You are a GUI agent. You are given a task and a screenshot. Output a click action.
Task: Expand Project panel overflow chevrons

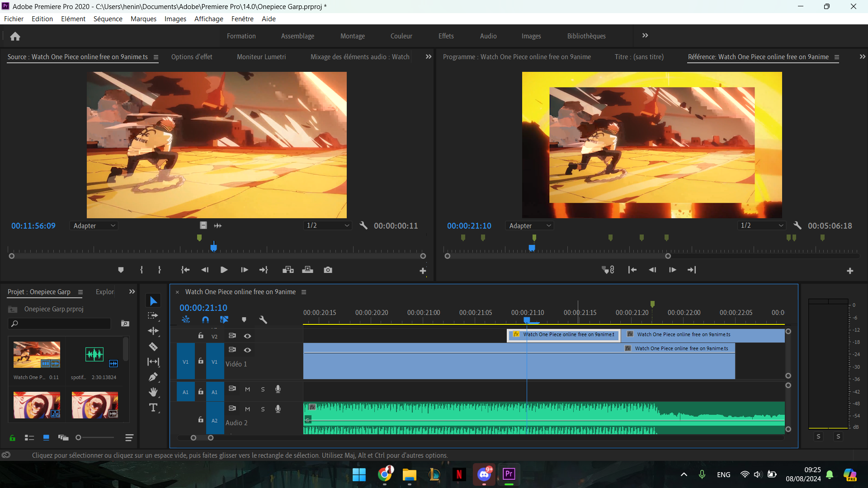click(x=132, y=292)
